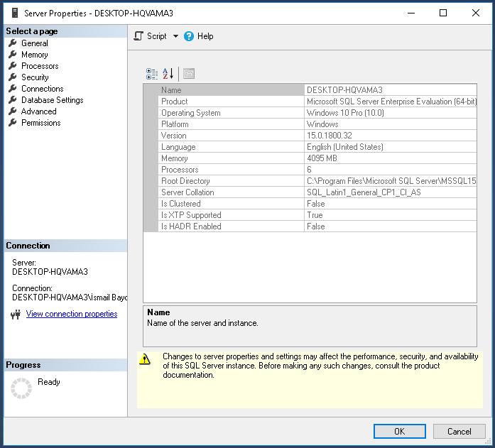
Task: Select the Root Directory property label
Action: 185,181
